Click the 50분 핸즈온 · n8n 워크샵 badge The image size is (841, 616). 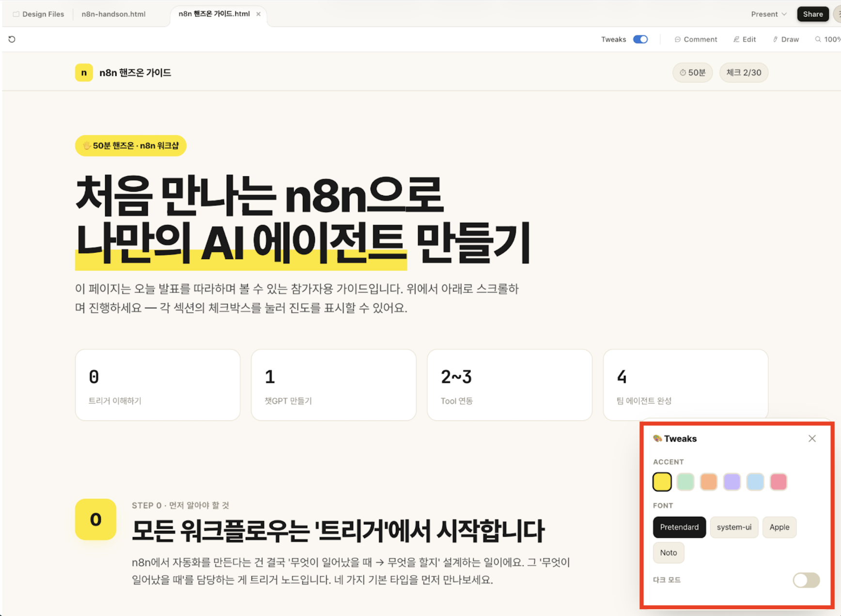tap(131, 146)
